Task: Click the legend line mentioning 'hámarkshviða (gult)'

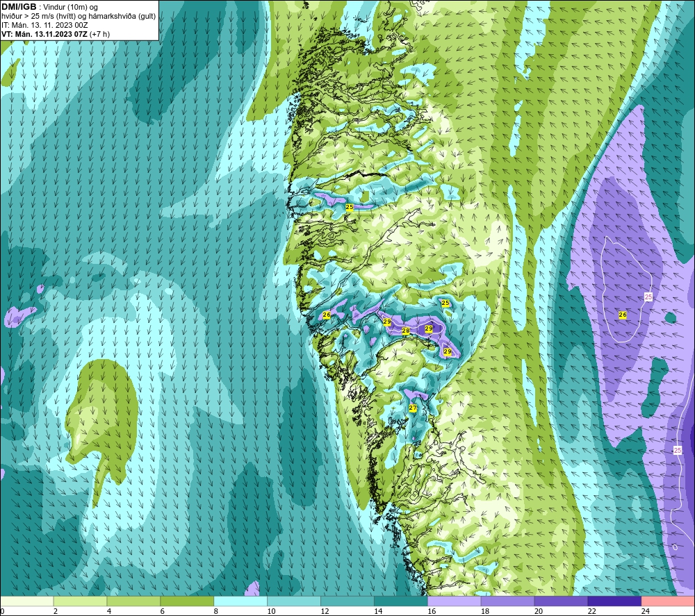Action: coord(79,16)
